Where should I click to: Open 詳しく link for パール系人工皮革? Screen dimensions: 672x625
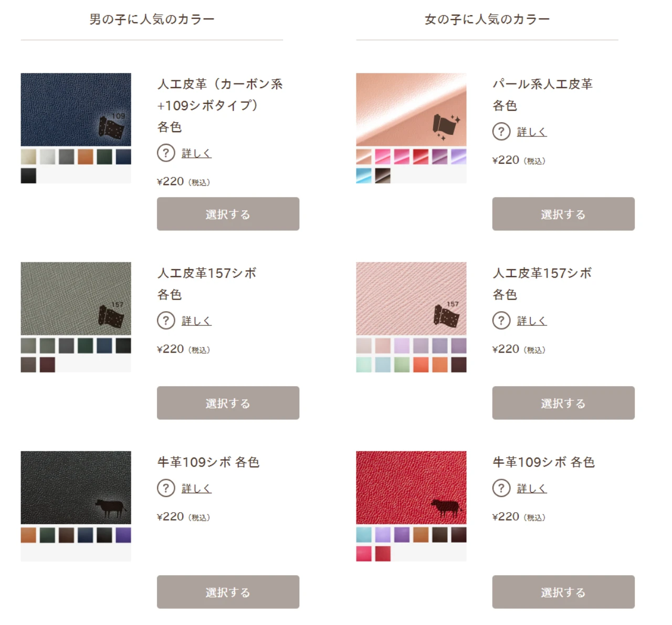tap(531, 132)
